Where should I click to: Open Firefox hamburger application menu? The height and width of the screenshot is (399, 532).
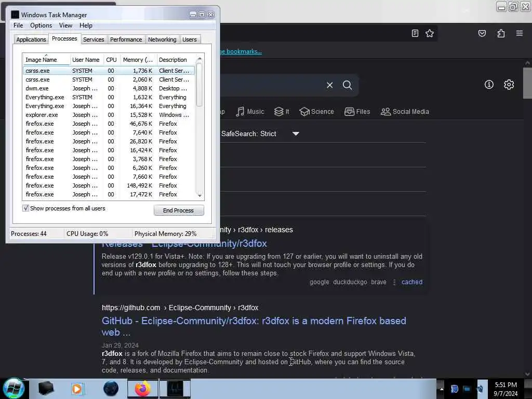click(519, 33)
